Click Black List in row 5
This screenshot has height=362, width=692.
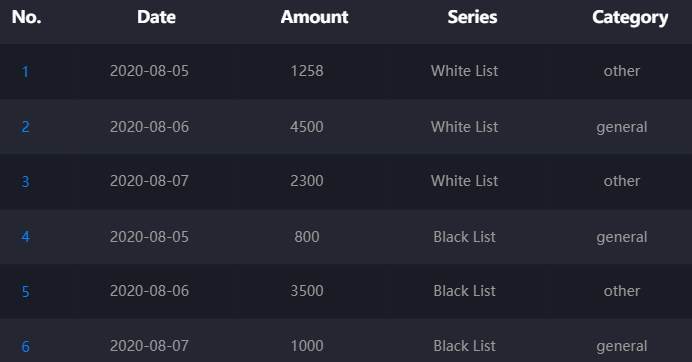[x=464, y=291]
